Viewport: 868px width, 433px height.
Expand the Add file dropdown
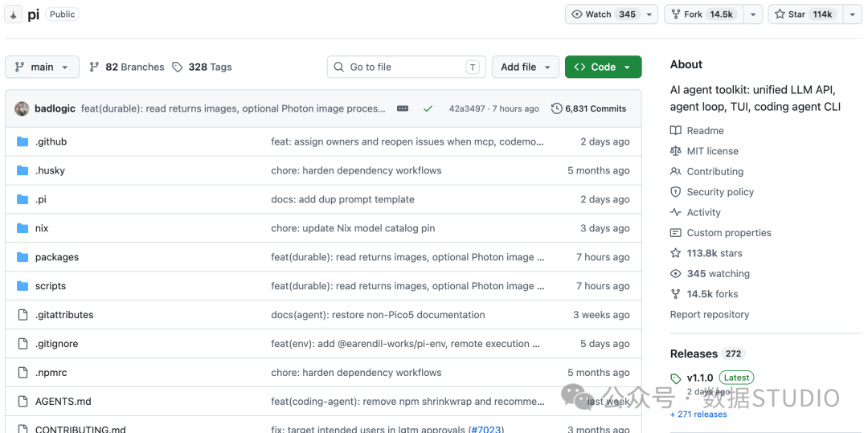coord(525,67)
